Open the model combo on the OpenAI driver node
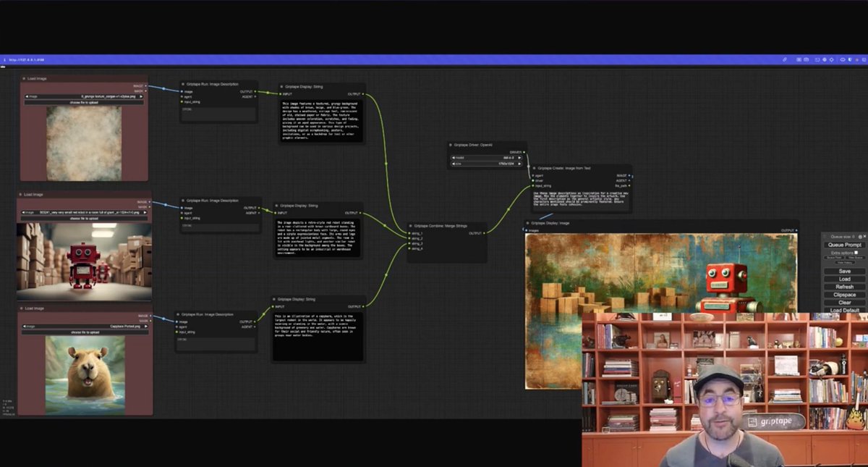Viewport: 868px width, 467px height. click(488, 157)
